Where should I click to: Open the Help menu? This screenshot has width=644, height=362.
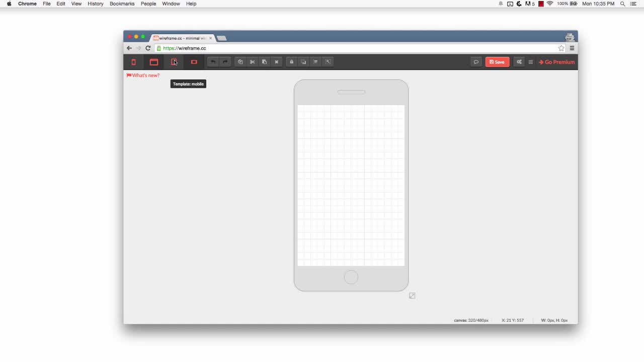coord(191,4)
